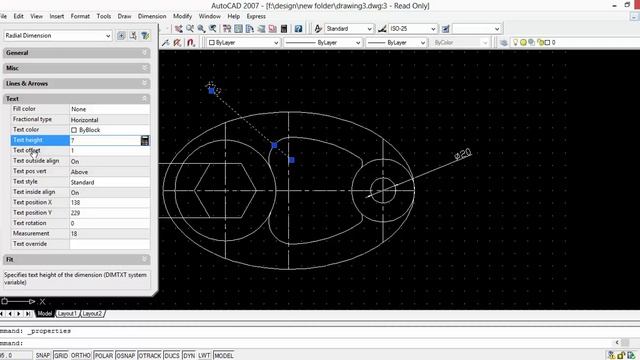640x360 pixels.
Task: Select the ø20 dimension text in drawing
Action: point(463,154)
